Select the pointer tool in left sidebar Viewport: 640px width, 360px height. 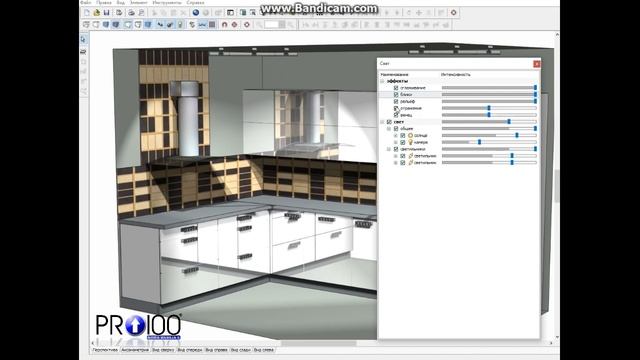[x=84, y=40]
